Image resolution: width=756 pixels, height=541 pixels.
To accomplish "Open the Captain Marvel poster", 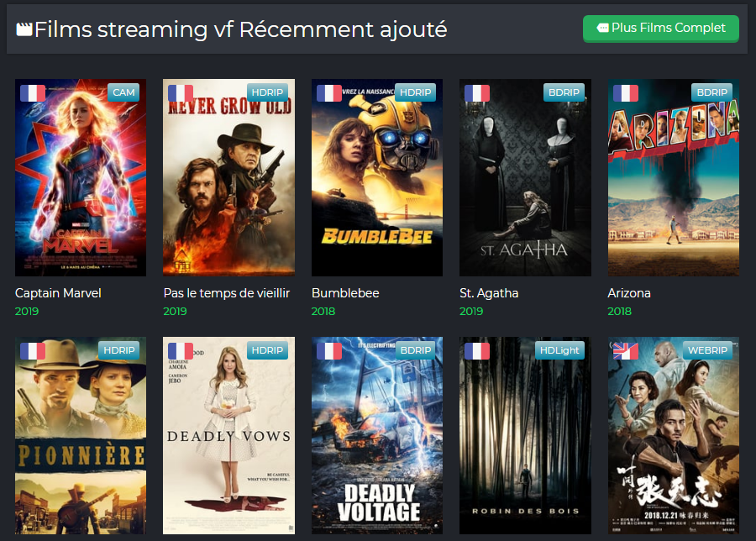I will (81, 177).
